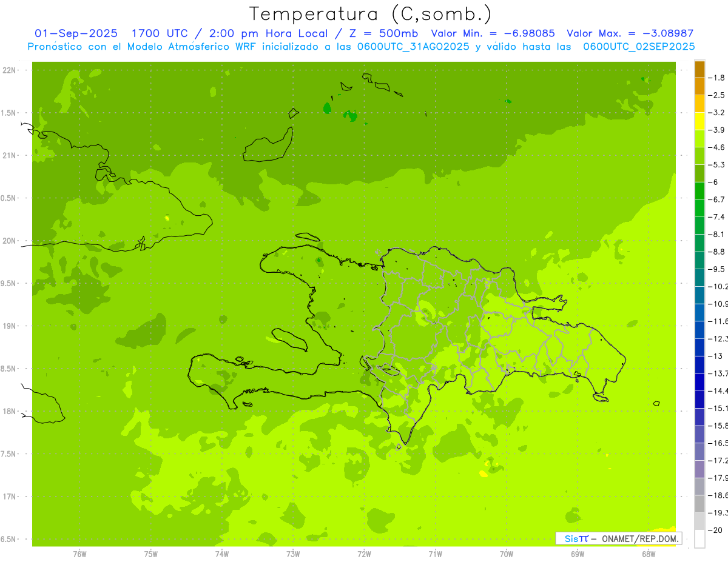Click the green swatch between -4.6 and -5.3
The image size is (728, 562).
coord(699,156)
